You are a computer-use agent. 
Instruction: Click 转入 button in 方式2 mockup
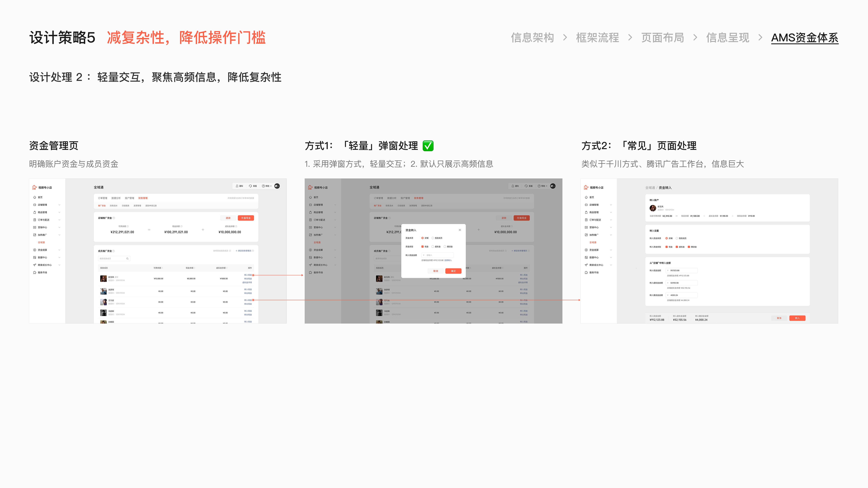pyautogui.click(x=797, y=318)
